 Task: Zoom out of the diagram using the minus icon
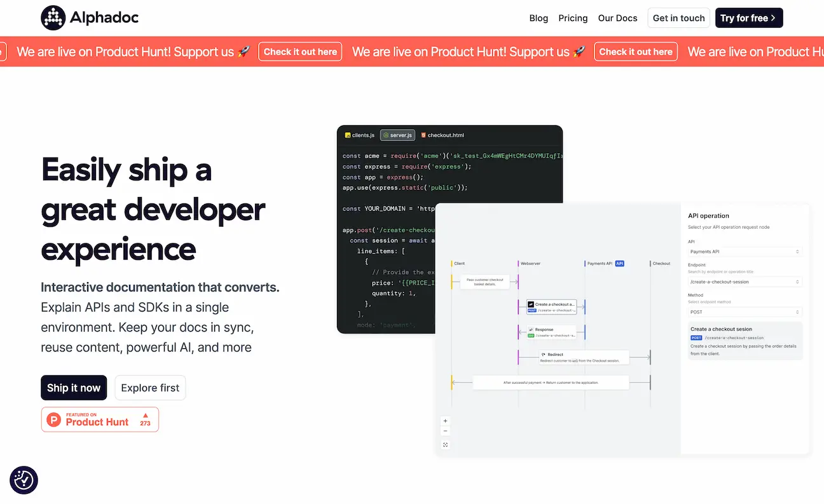445,431
